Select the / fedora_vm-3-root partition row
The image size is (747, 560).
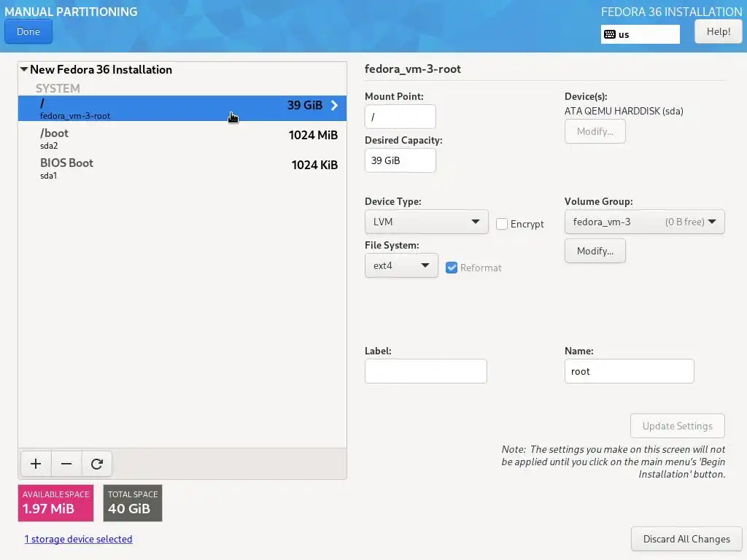point(182,108)
